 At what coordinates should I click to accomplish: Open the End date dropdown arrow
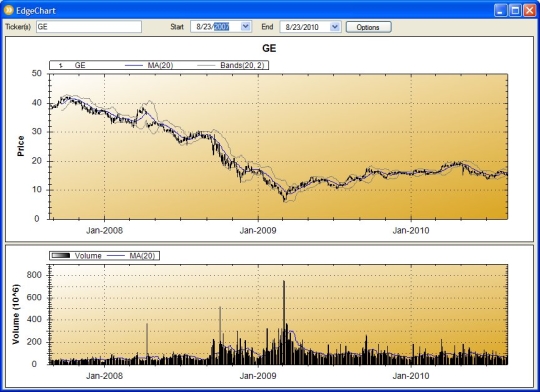click(x=335, y=27)
